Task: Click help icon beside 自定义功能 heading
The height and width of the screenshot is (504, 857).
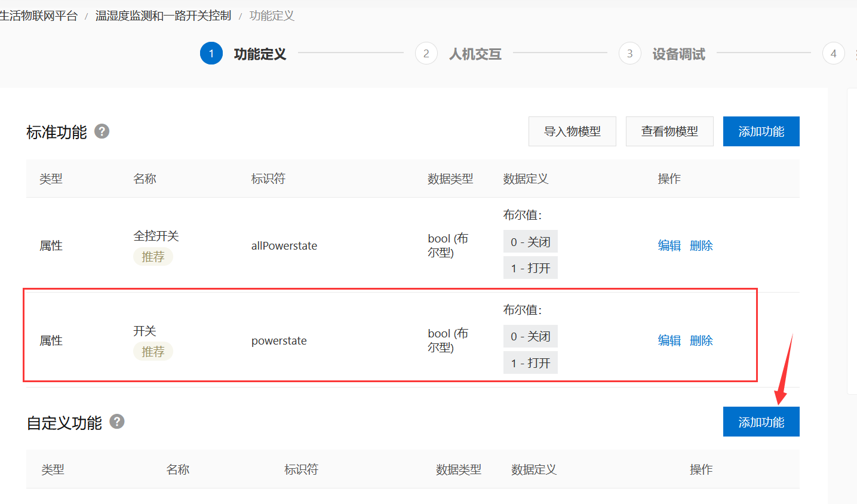Action: click(117, 422)
